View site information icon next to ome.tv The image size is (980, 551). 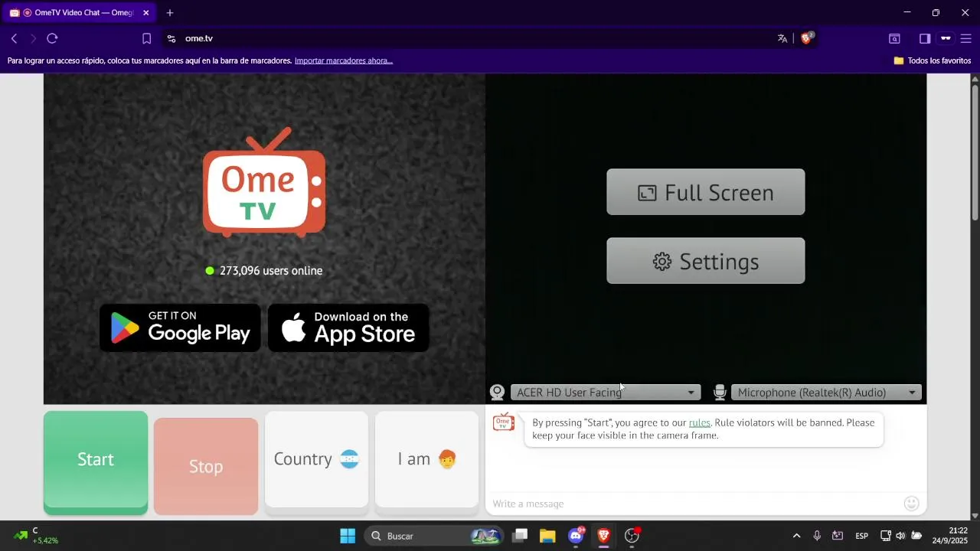coord(171,38)
